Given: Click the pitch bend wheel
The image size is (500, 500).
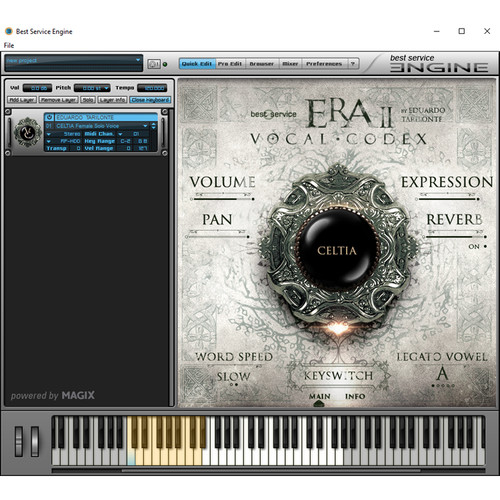Looking at the screenshot, I should pos(19,441).
